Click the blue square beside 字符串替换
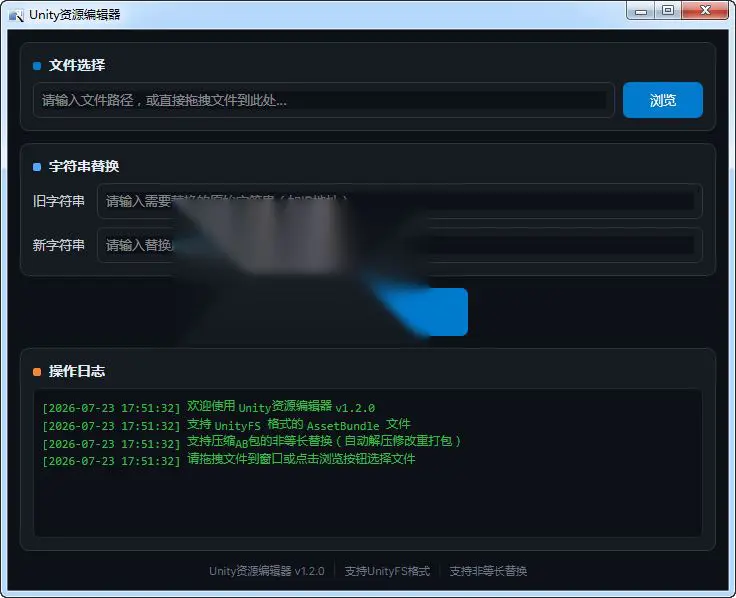This screenshot has height=598, width=736. point(37,167)
